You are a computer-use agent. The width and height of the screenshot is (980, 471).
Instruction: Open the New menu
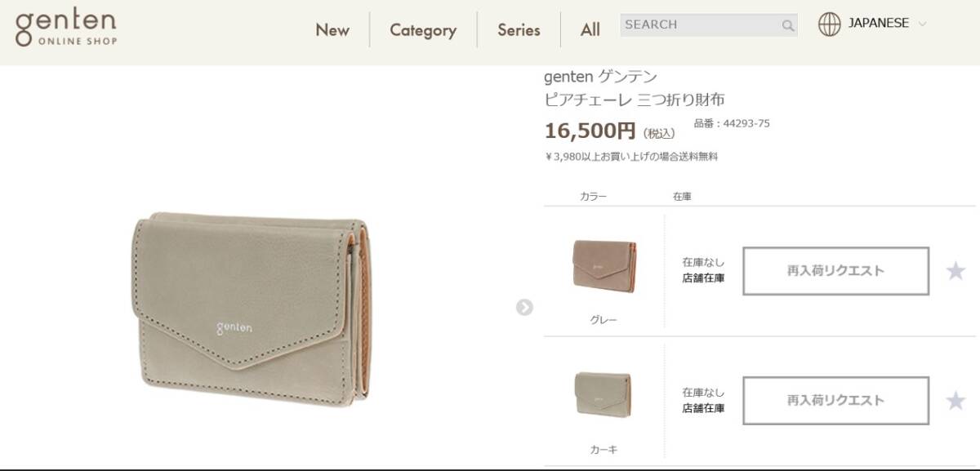tap(332, 30)
